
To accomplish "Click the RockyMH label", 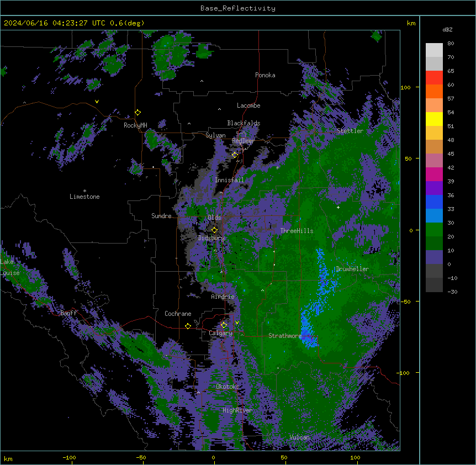I will point(135,125).
